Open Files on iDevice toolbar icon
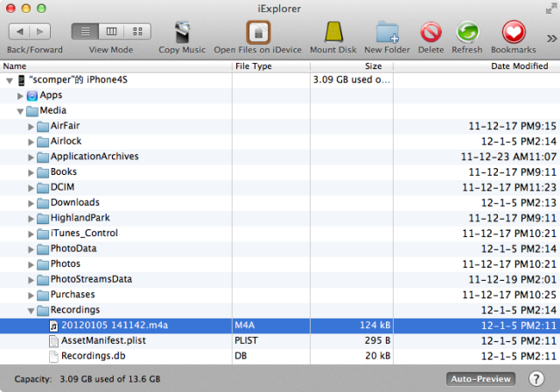Image resolution: width=560 pixels, height=392 pixels. coord(258,32)
